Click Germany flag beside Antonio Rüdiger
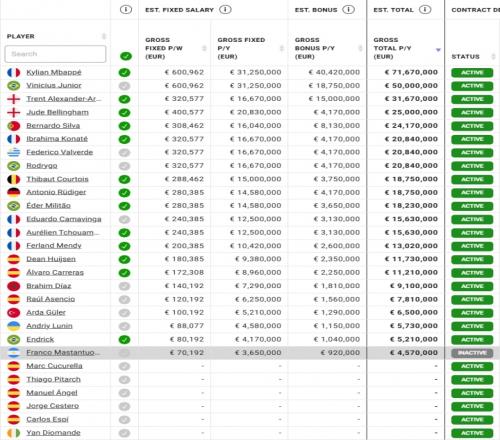 click(14, 192)
